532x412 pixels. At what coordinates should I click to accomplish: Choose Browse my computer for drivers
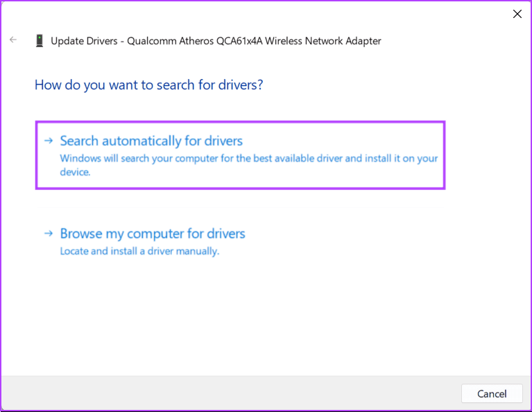click(153, 234)
